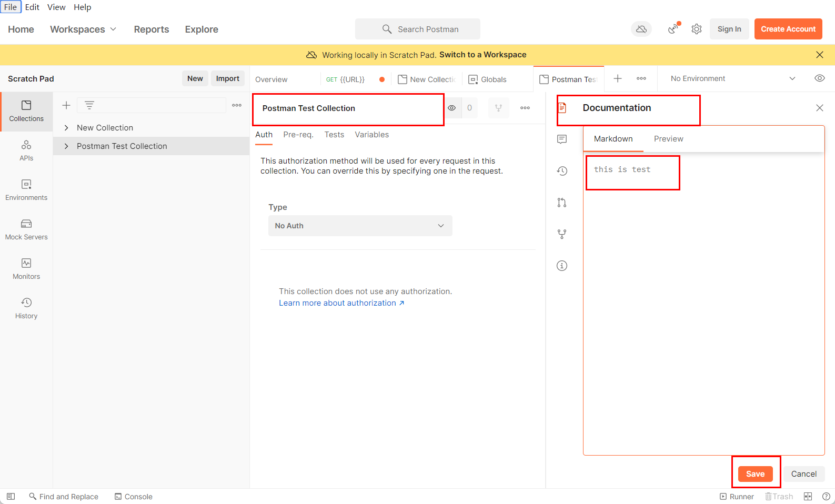This screenshot has width=835, height=504.
Task: Click the Sign In button
Action: 729,29
